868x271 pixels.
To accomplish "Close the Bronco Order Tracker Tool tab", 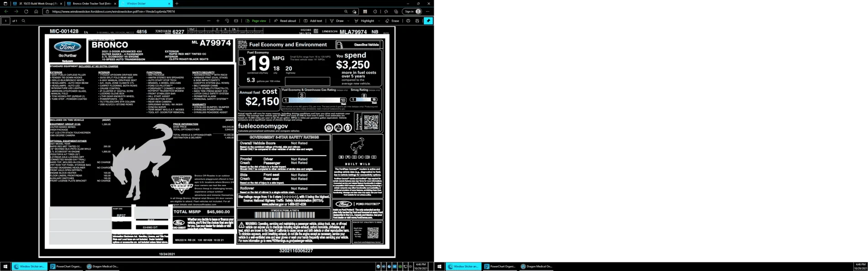I will [115, 4].
